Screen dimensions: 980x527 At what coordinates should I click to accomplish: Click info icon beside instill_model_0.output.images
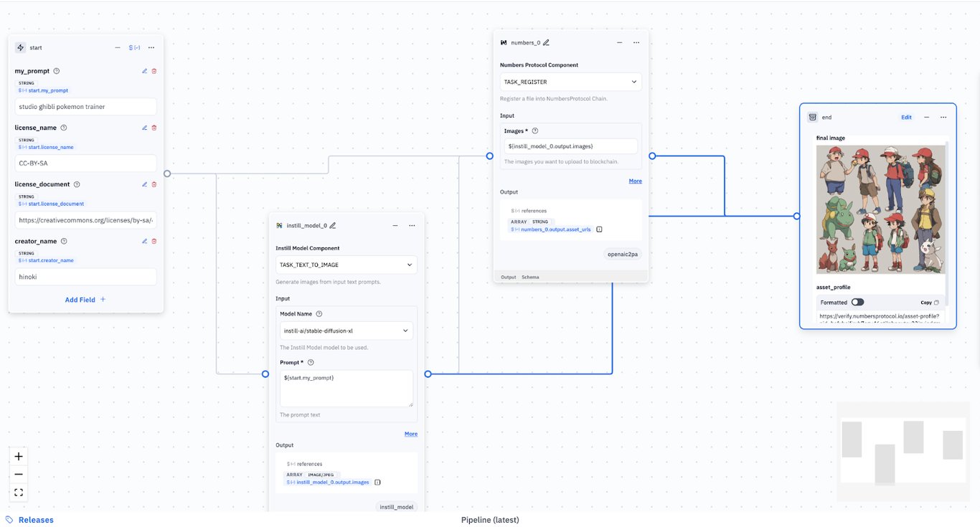(x=377, y=482)
